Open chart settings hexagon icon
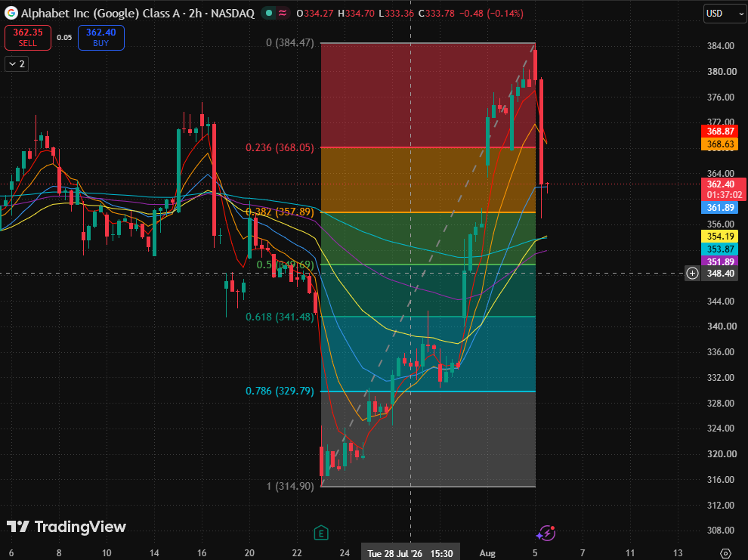The width and height of the screenshot is (748, 560). tap(725, 553)
